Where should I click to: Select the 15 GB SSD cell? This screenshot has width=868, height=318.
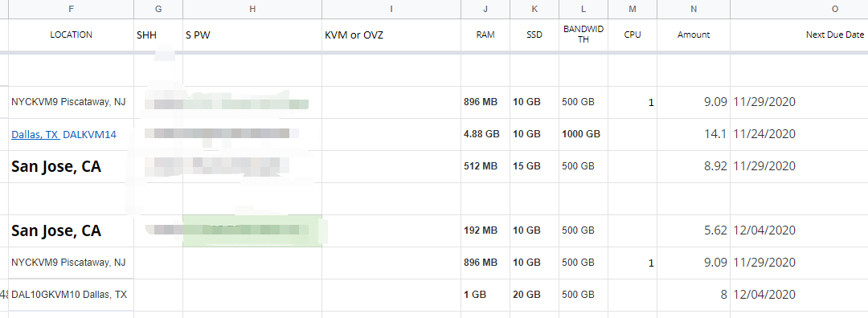point(534,166)
